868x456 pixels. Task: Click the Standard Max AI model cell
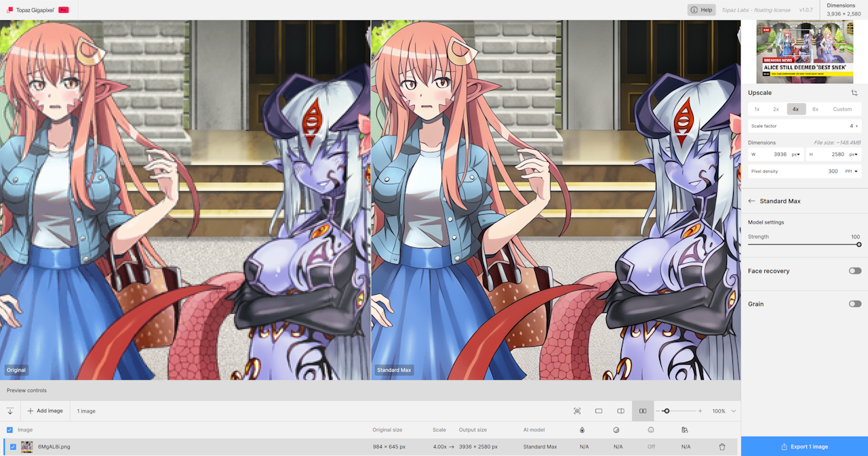click(x=540, y=447)
